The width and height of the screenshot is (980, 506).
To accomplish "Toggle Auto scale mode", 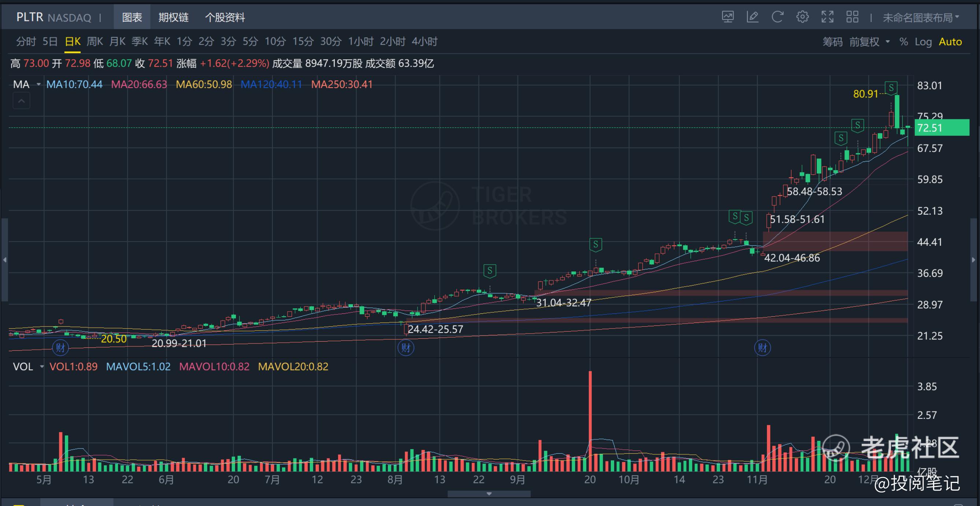I will click(950, 41).
